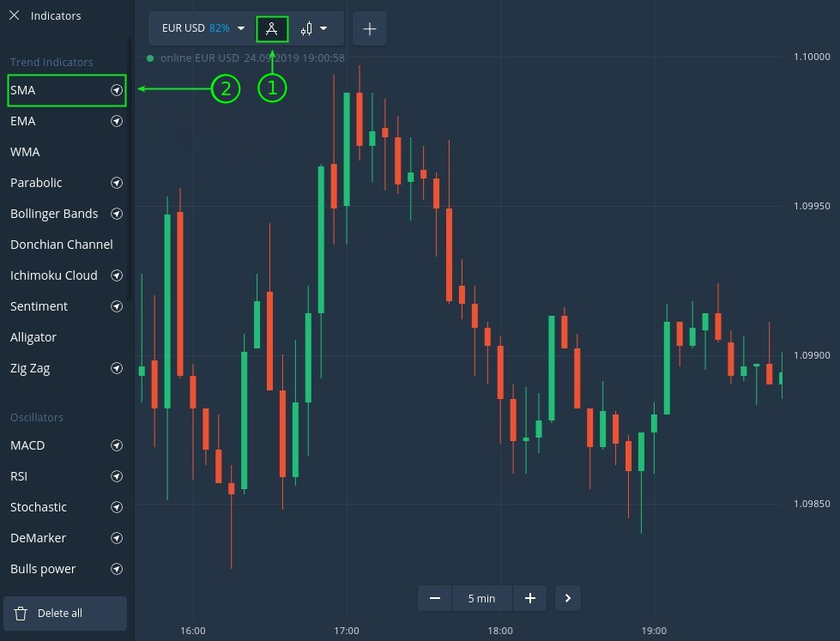Select the Stochastic oscillator
This screenshot has width=840, height=641.
pyautogui.click(x=39, y=507)
